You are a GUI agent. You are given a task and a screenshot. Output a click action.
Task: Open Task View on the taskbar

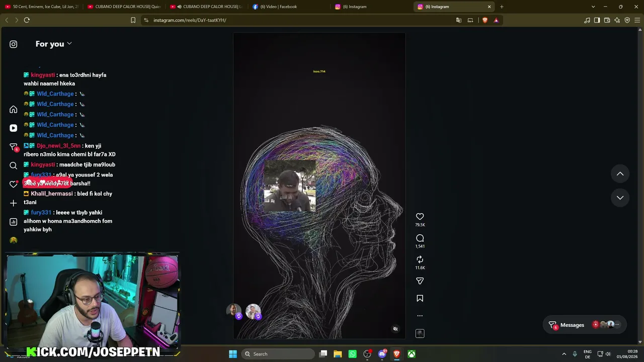(x=324, y=354)
